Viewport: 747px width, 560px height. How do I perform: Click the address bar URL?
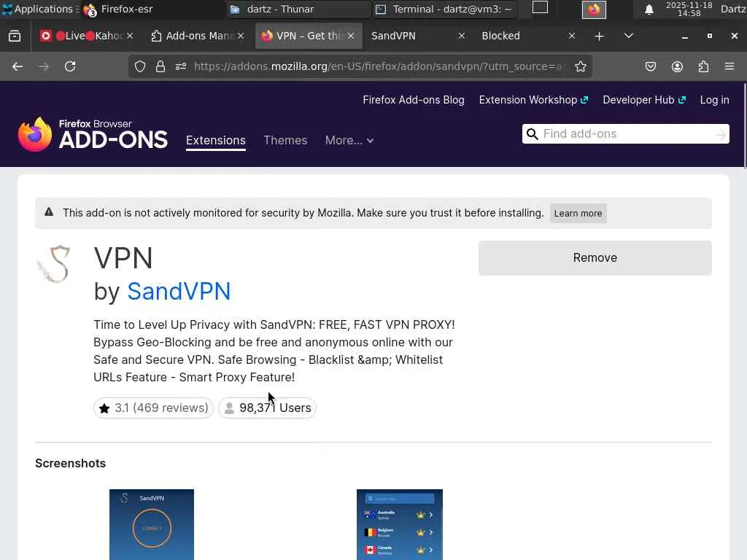point(379,66)
